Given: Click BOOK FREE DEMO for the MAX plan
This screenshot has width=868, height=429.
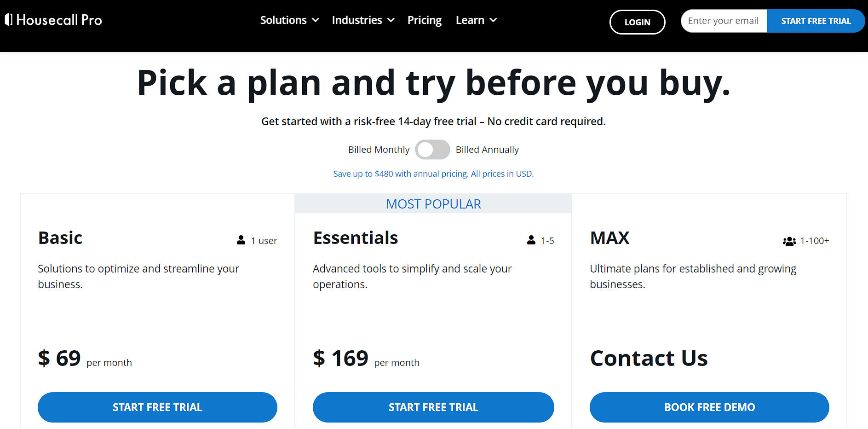Looking at the screenshot, I should (x=709, y=407).
